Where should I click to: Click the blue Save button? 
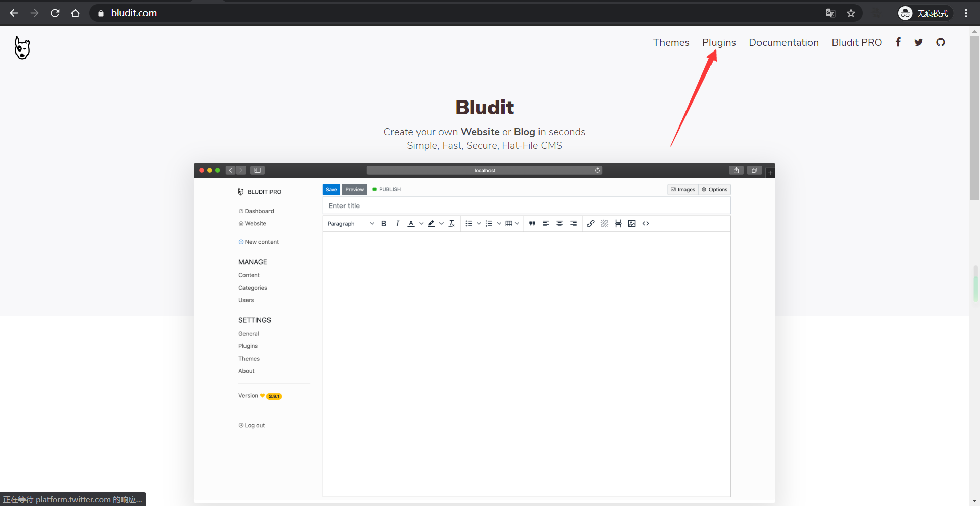pos(331,189)
